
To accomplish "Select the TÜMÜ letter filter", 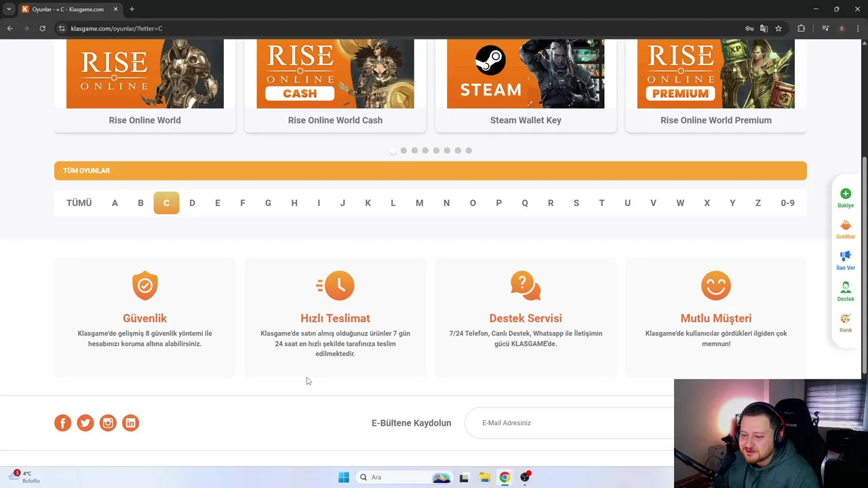I will (79, 203).
